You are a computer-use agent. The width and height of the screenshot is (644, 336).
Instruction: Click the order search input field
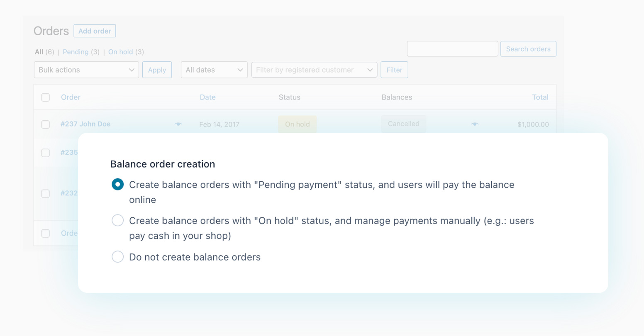[452, 49]
